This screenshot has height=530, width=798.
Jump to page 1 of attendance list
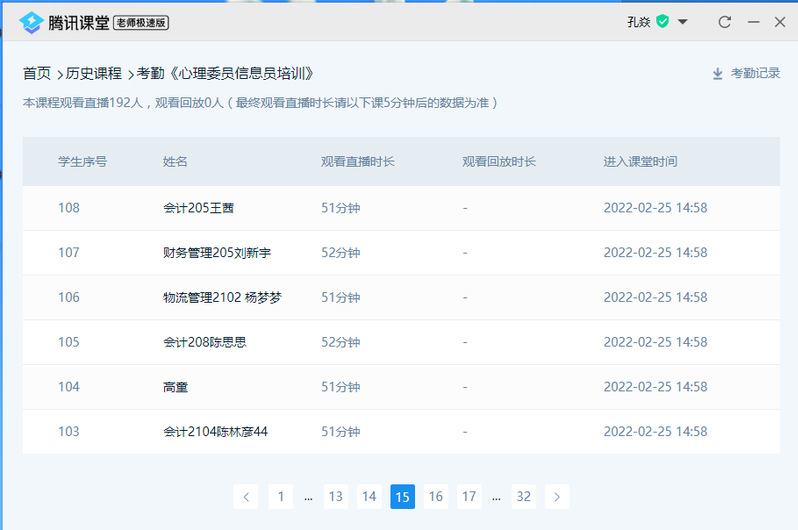click(x=281, y=496)
